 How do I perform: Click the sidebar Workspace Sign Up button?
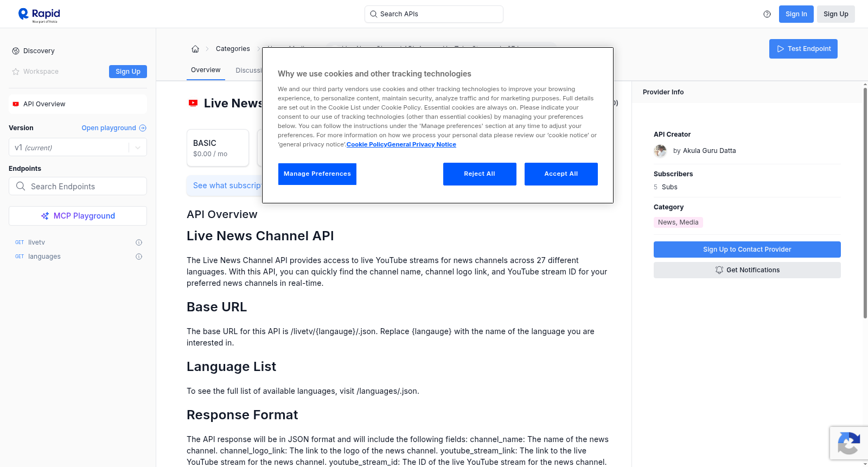[x=128, y=72]
